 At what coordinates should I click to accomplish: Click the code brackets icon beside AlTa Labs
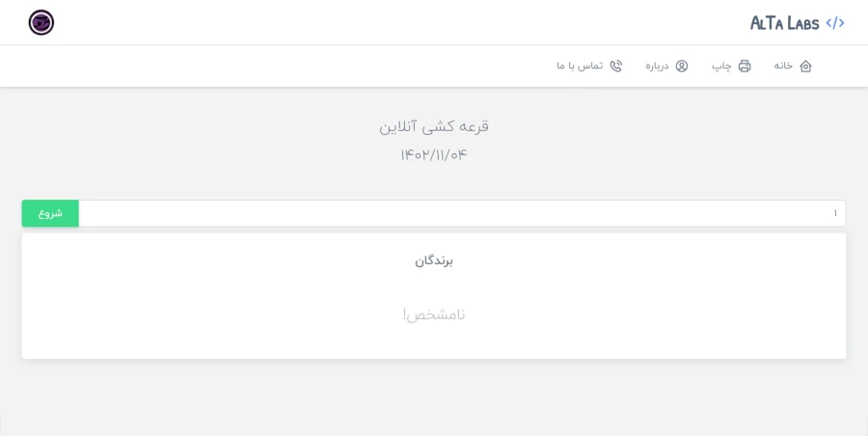[835, 23]
